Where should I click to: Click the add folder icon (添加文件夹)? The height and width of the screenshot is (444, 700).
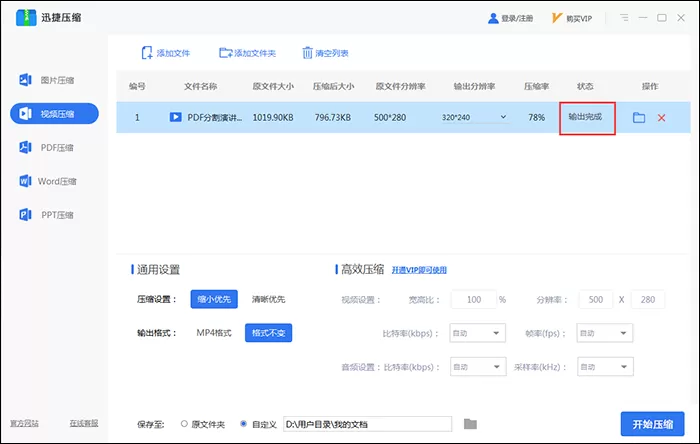[226, 53]
